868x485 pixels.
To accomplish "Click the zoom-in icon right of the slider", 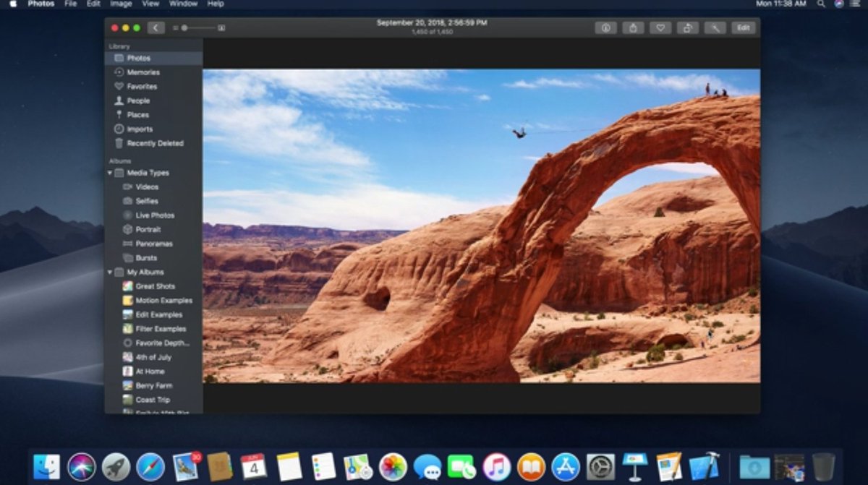I will click(221, 27).
